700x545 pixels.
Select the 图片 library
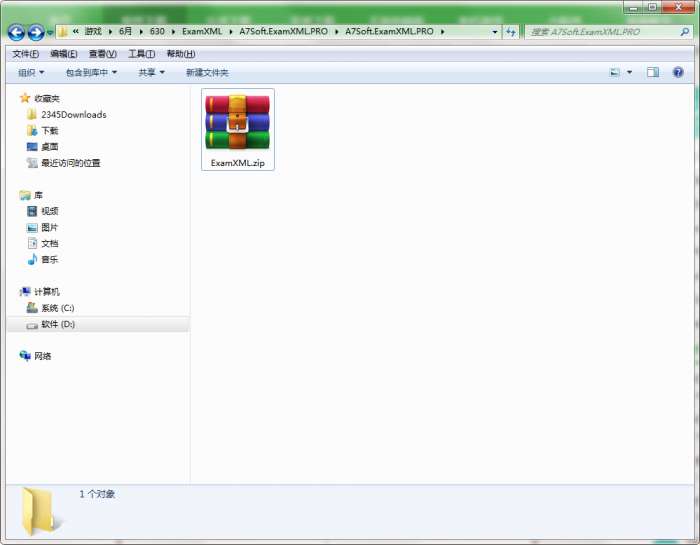pyautogui.click(x=50, y=227)
